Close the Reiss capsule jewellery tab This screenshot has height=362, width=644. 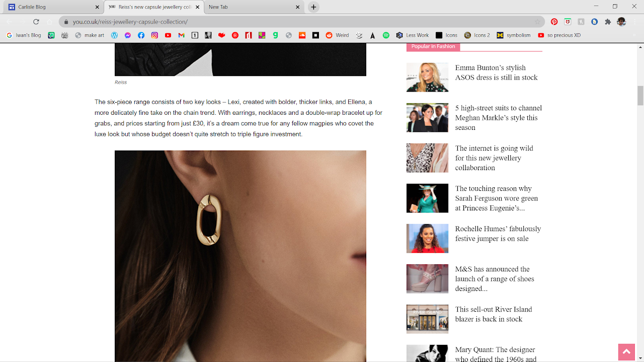click(198, 7)
